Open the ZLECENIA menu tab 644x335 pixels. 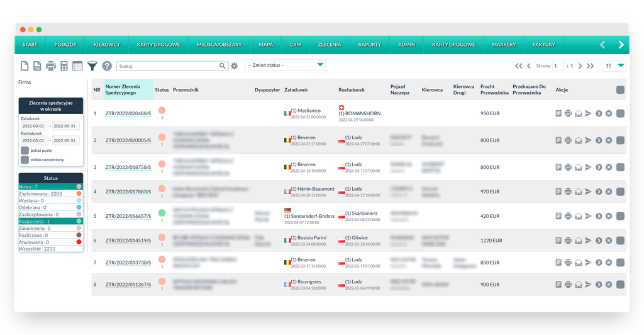(330, 45)
